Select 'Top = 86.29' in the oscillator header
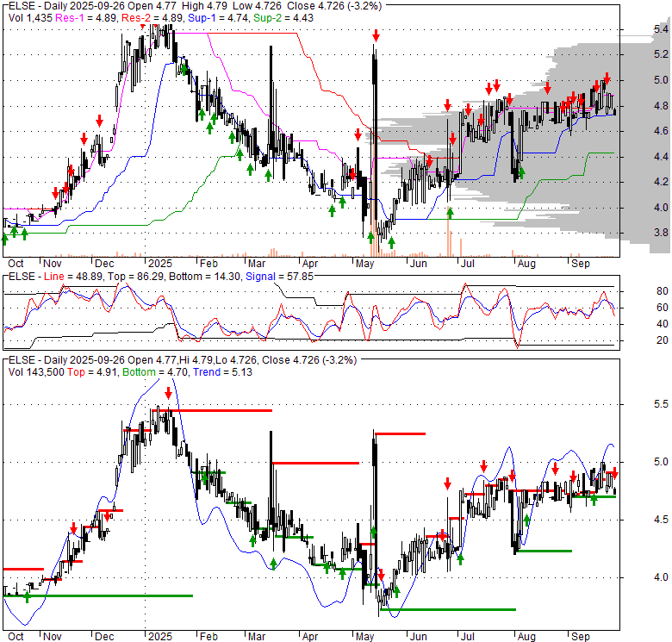672x642 pixels. (135, 277)
